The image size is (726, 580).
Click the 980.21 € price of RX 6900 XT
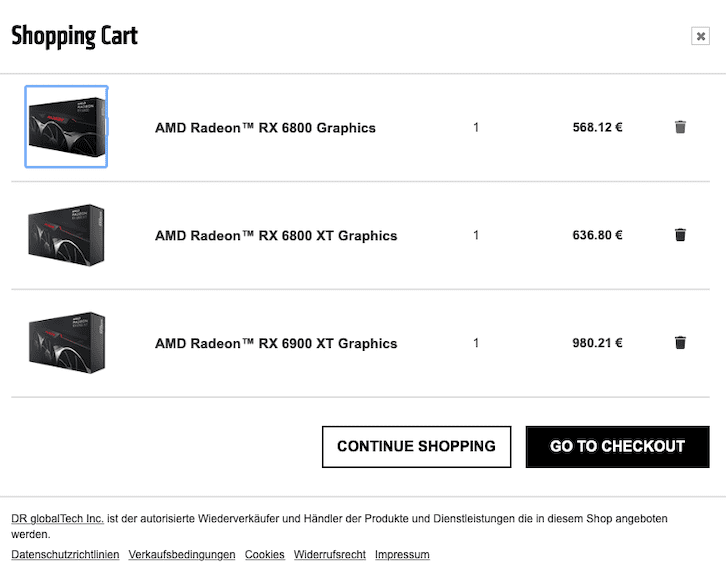point(597,343)
